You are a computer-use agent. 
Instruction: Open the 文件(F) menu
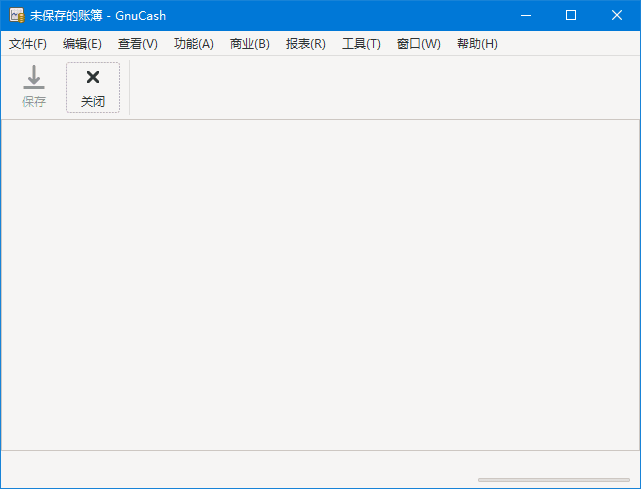(28, 44)
